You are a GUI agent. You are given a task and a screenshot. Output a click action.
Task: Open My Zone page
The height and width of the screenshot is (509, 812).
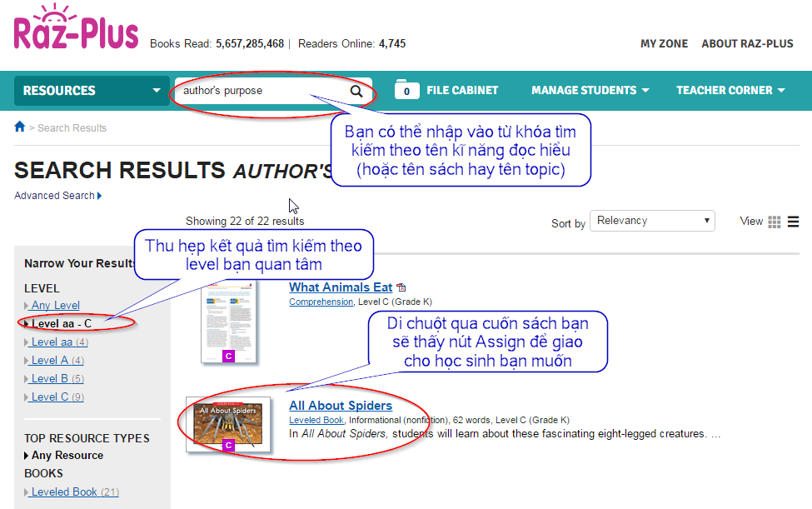[664, 44]
